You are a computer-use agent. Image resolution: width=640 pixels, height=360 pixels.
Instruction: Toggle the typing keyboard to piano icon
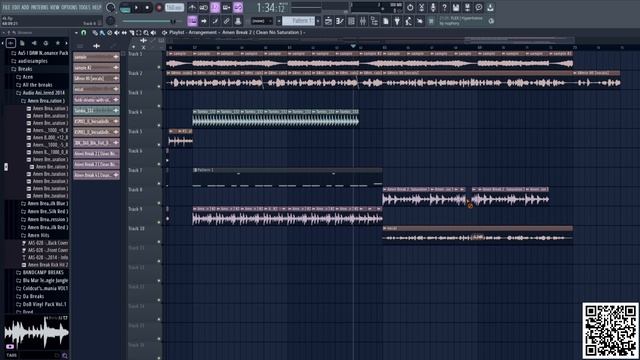click(192, 21)
